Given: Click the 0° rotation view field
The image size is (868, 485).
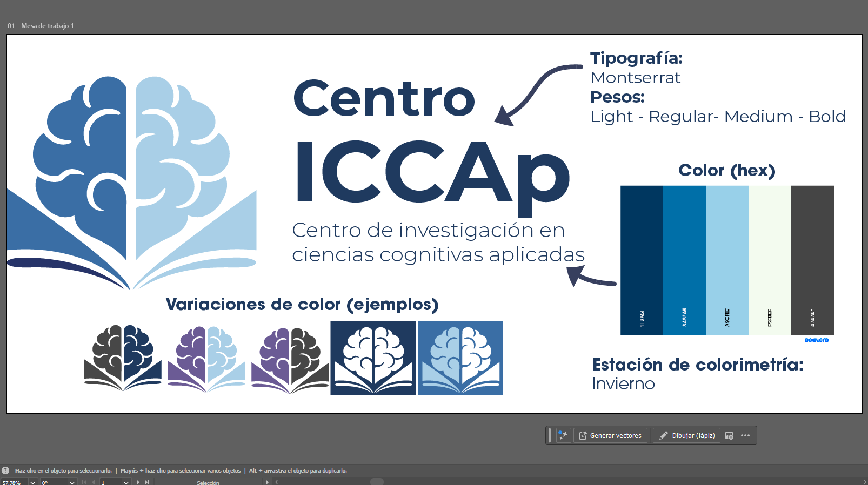Looking at the screenshot, I should 54,482.
